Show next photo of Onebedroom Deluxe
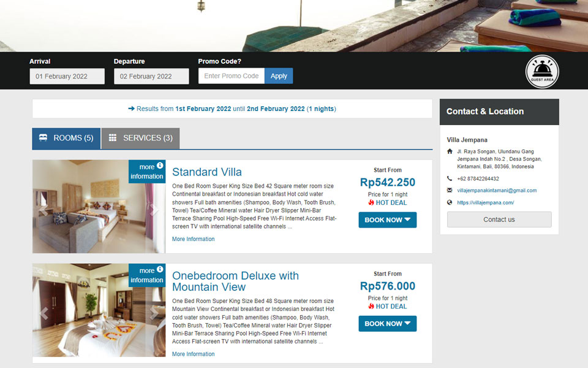 click(154, 313)
